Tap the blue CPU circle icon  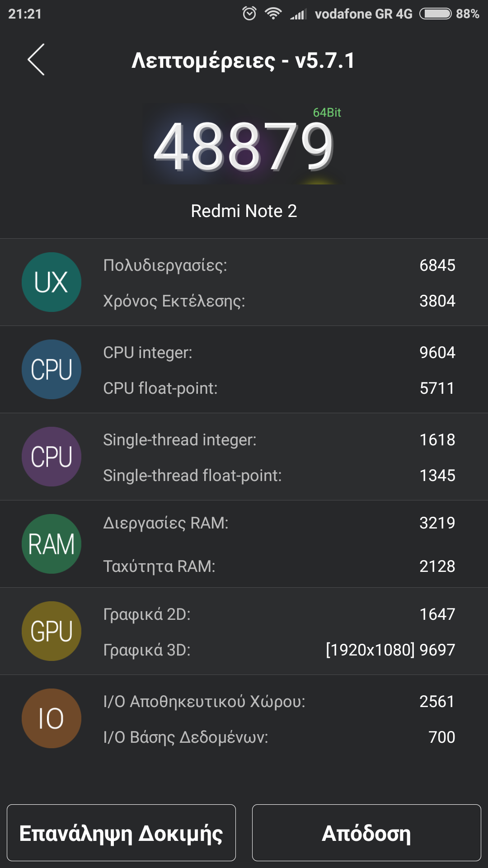[x=52, y=369]
